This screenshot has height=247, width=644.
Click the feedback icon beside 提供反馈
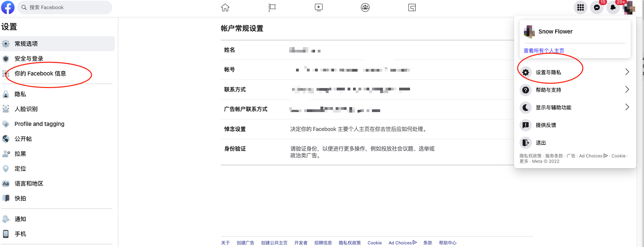point(526,125)
